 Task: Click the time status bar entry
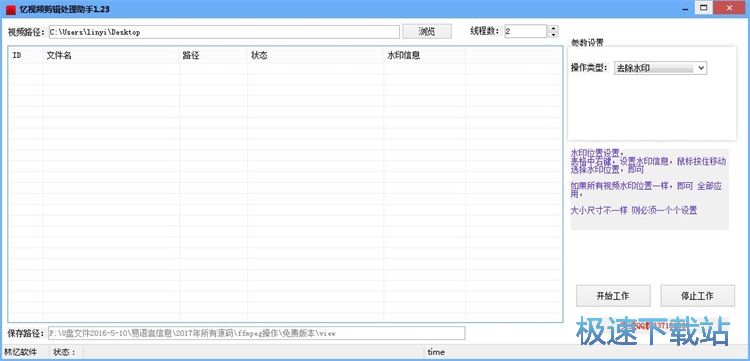point(436,352)
